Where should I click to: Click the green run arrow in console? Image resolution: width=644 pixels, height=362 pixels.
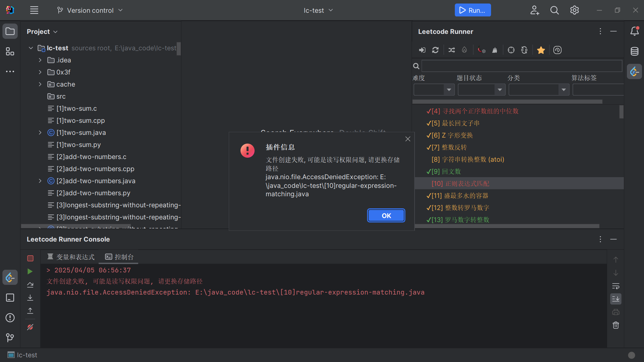(30, 271)
